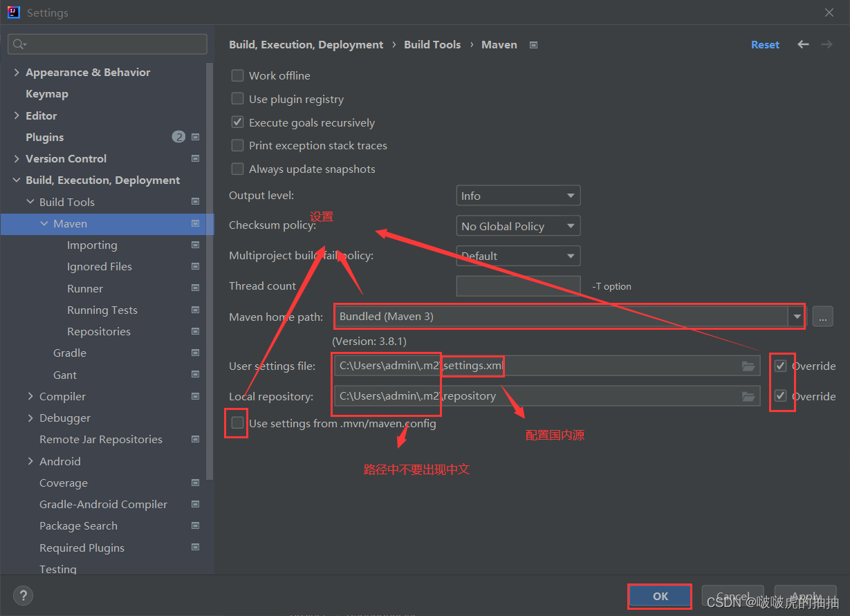Screen dimensions: 850x616
Task: Click the browse ellipsis button for Maven home
Action: point(822,317)
